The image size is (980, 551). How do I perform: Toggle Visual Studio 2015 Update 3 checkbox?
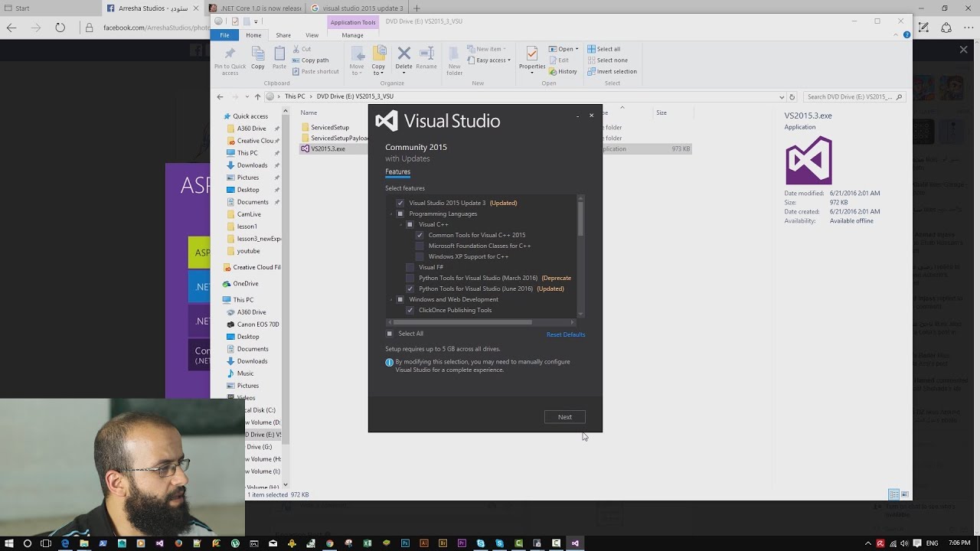(400, 203)
